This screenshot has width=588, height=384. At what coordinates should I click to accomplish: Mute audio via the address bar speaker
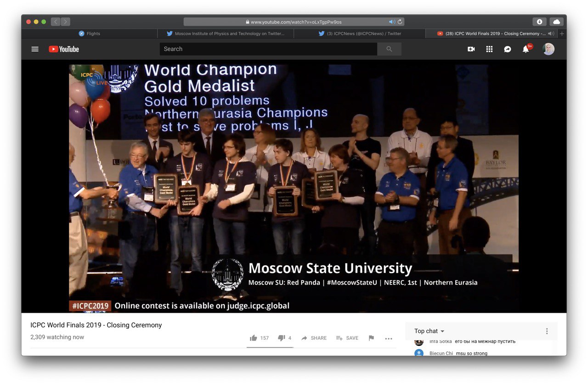392,22
